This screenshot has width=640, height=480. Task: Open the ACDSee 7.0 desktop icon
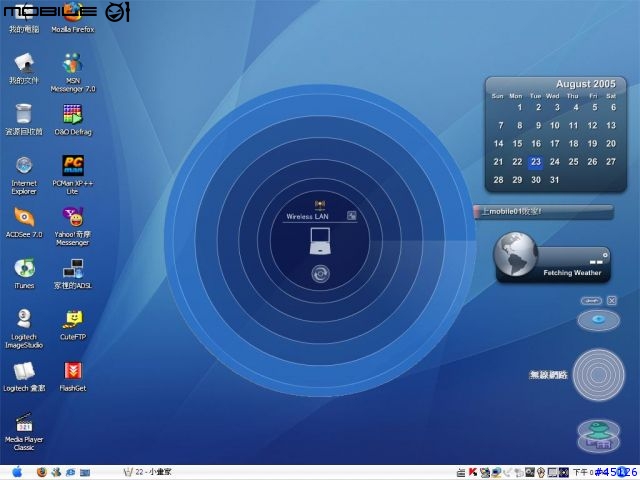24,222
